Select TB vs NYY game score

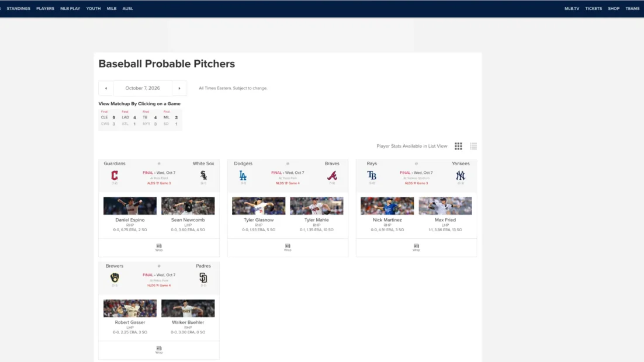pos(150,119)
